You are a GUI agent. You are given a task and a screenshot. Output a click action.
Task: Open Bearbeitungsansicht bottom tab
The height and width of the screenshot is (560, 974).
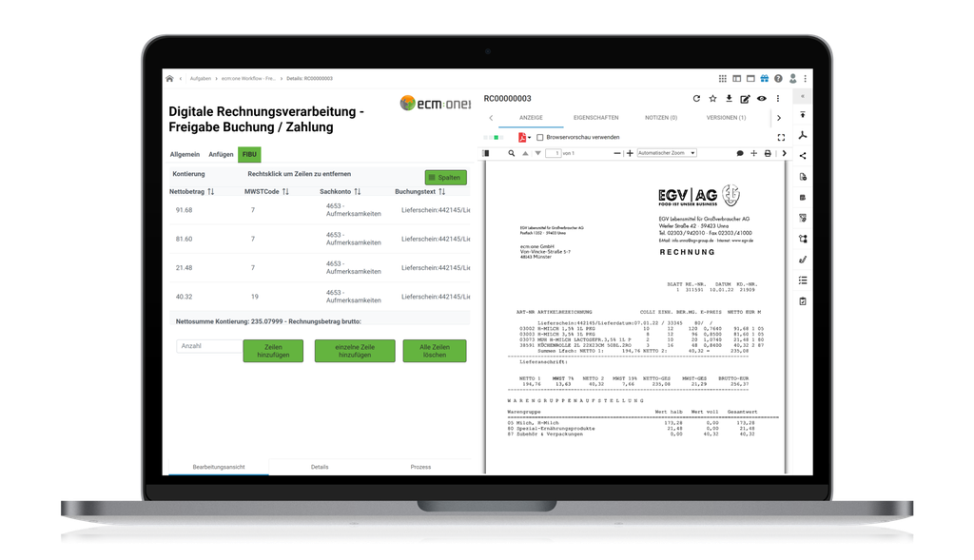tap(219, 467)
